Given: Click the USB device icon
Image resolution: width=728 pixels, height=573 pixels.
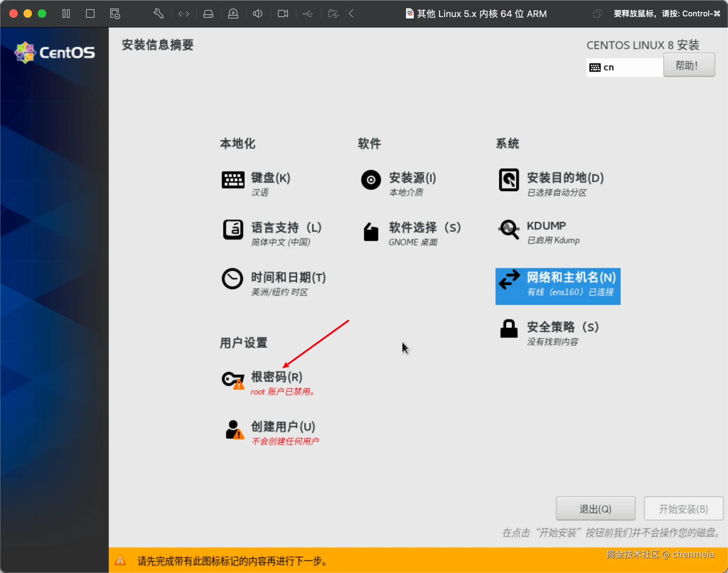Looking at the screenshot, I should click(307, 14).
